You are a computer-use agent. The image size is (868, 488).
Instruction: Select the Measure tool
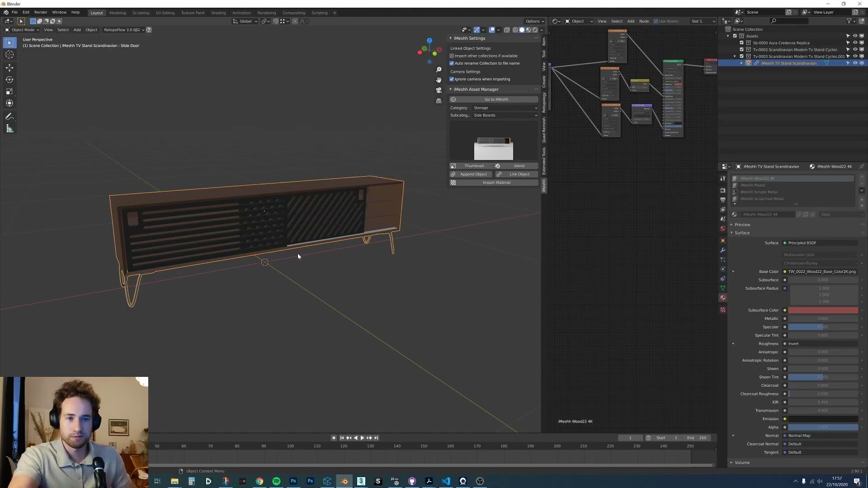pyautogui.click(x=9, y=129)
